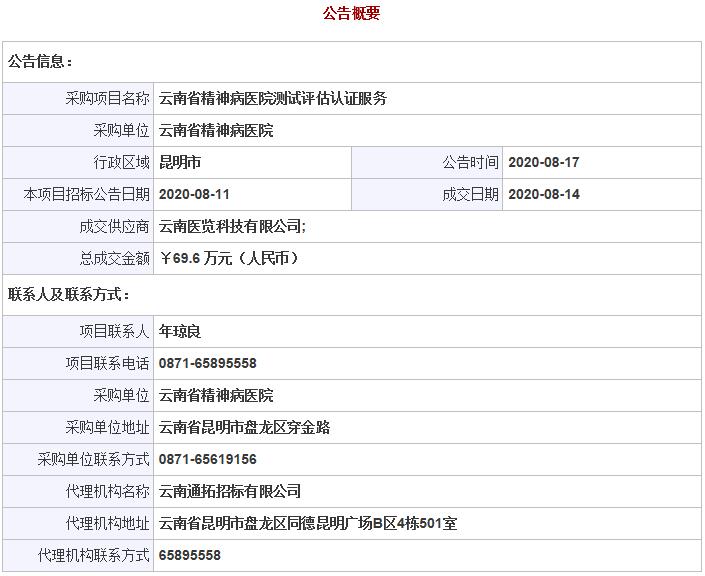Select supplier 云南医览科技有限公司
Screen dimensions: 705x576
pos(230,226)
